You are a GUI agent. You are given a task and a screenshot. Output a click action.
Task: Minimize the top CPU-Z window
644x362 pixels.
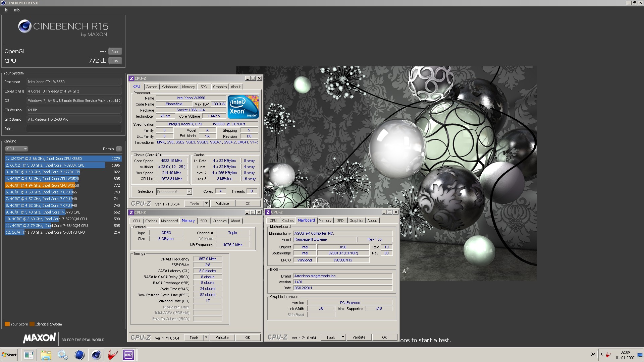(247, 78)
